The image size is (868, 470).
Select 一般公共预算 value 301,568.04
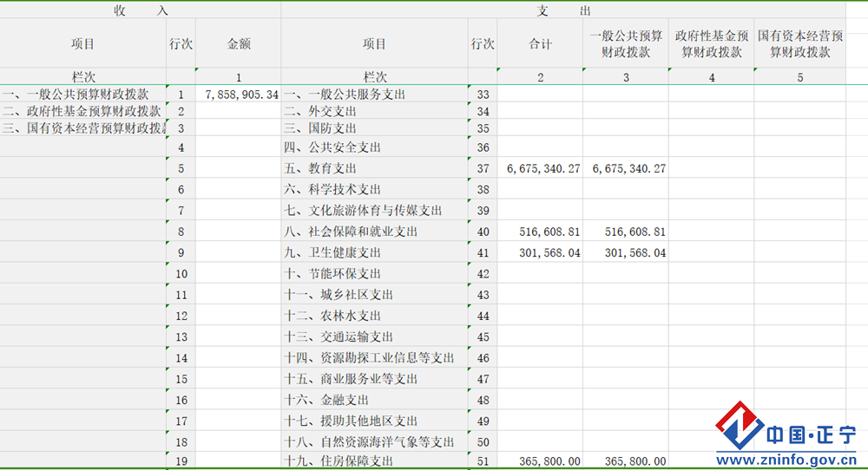[626, 252]
